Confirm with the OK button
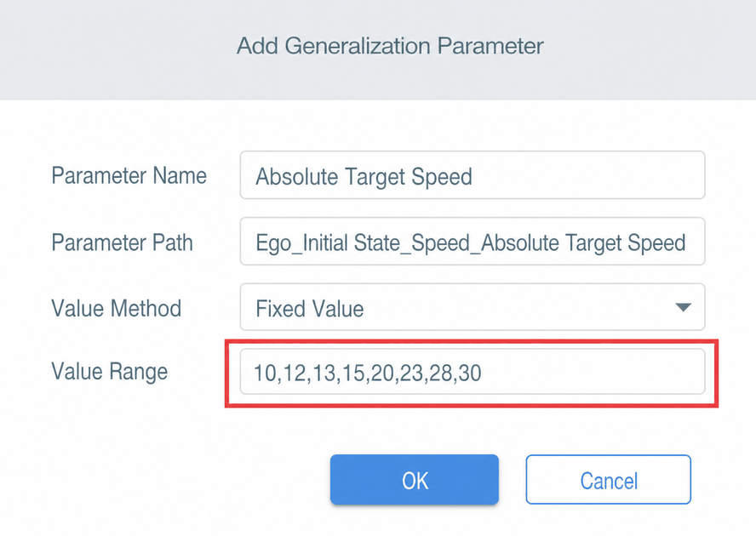This screenshot has height=536, width=756. click(414, 480)
